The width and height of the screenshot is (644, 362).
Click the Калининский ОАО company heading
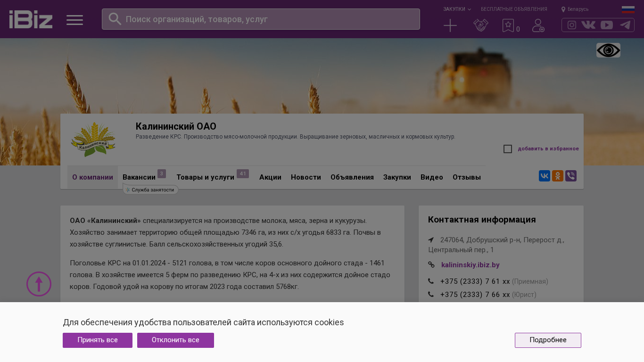(x=176, y=126)
